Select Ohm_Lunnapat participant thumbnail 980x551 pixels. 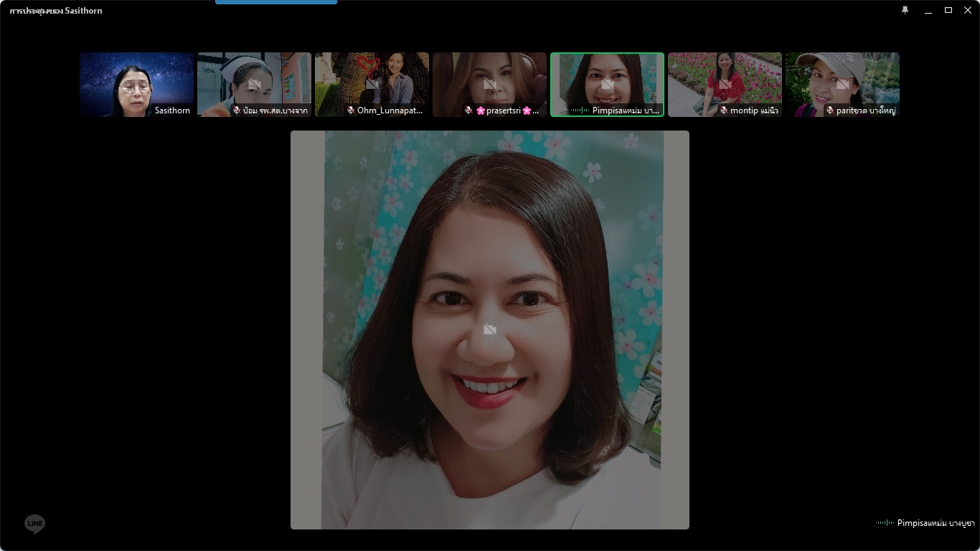coord(372,83)
